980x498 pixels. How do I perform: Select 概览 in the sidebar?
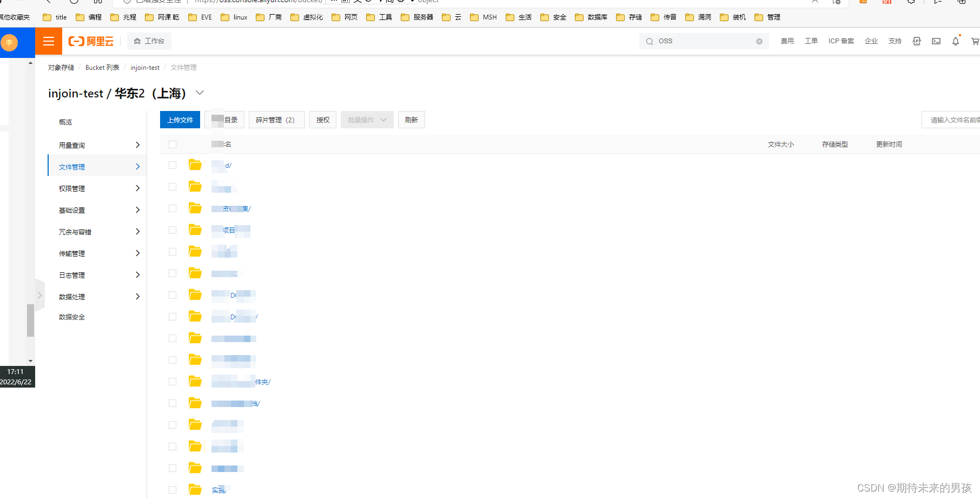[x=65, y=122]
